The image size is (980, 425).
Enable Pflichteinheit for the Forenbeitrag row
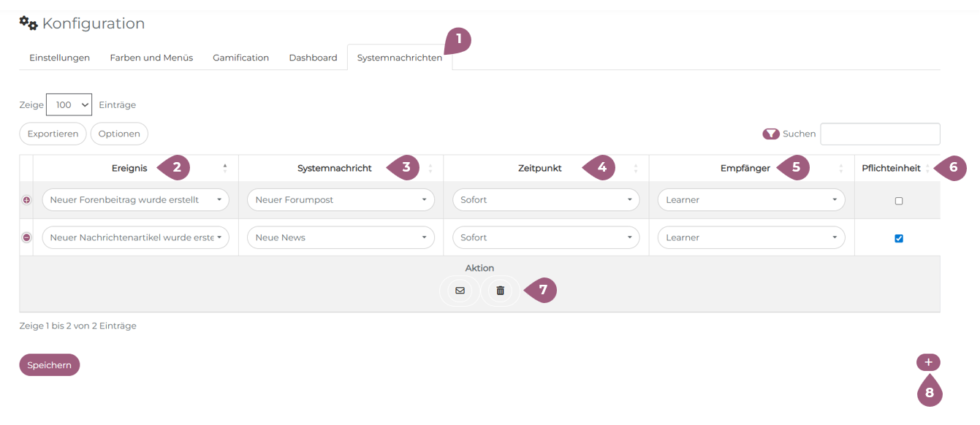(x=899, y=201)
